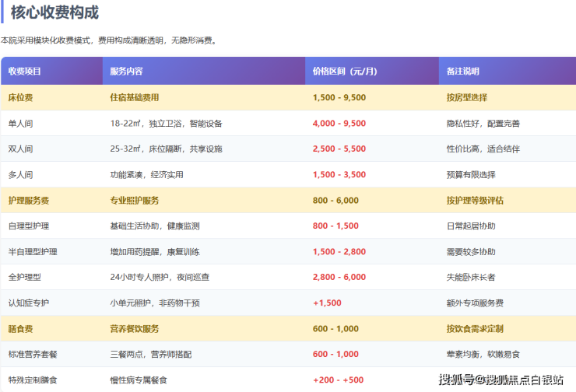Click the 膳食费 category row label
The image size is (576, 392).
(20, 329)
